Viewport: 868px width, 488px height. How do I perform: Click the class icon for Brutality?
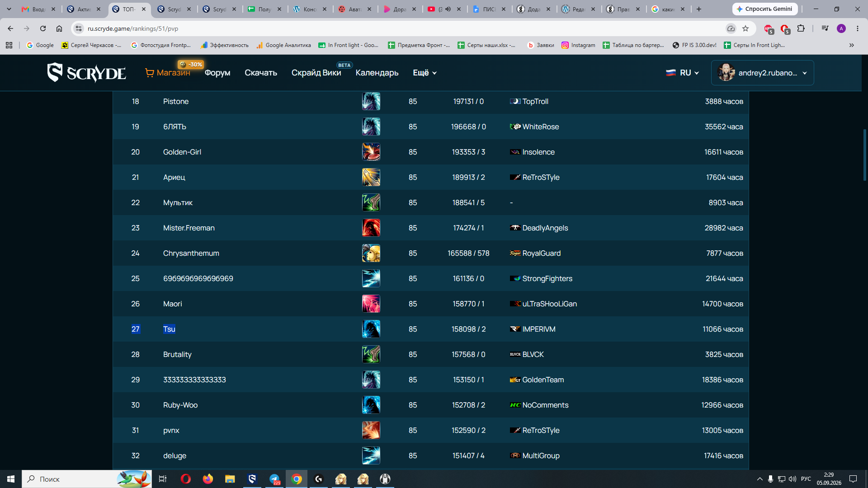[371, 354]
